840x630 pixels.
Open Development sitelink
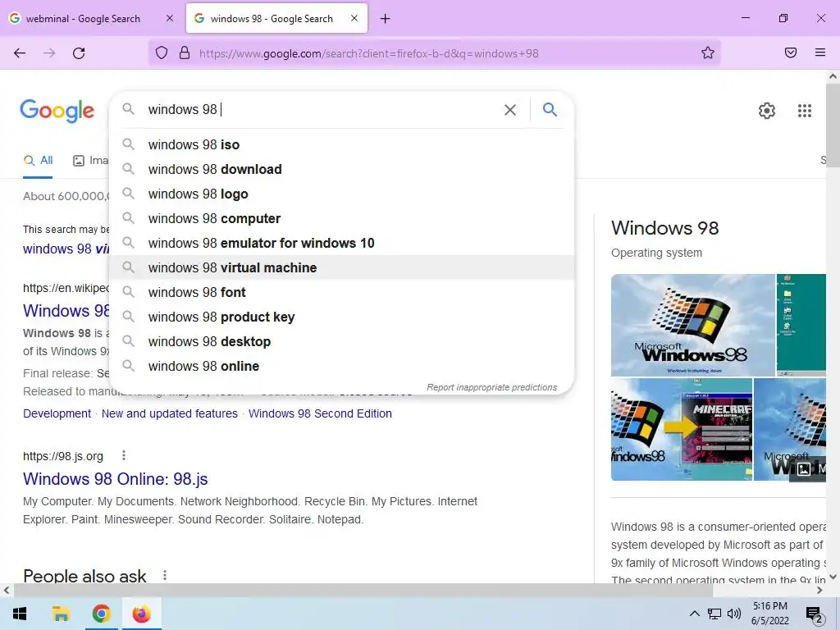coord(57,413)
